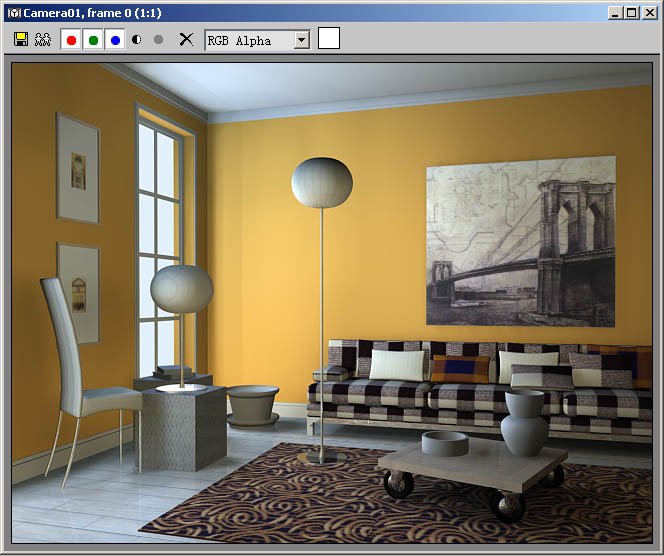Toggle the red channel display

coord(71,40)
